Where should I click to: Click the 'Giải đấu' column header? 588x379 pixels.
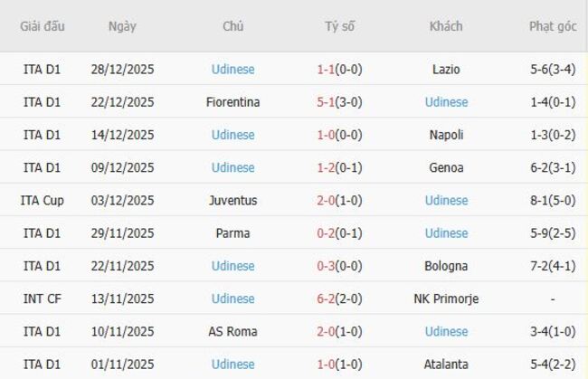[43, 26]
